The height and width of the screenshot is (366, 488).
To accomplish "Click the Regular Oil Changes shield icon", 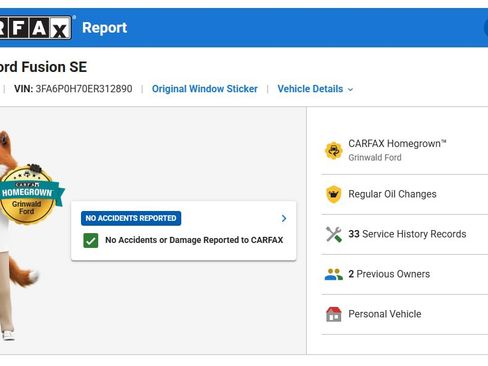I will 334,194.
